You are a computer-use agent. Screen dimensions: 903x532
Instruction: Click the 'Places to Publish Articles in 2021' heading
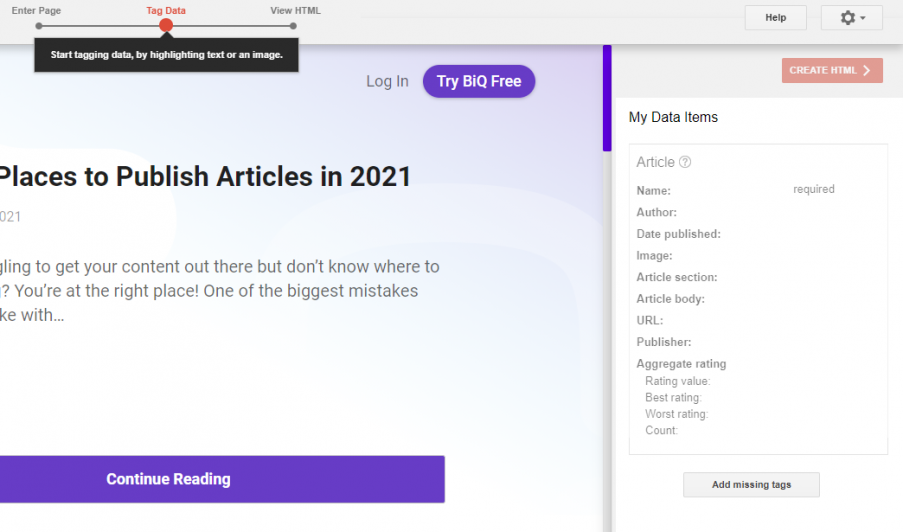point(205,177)
